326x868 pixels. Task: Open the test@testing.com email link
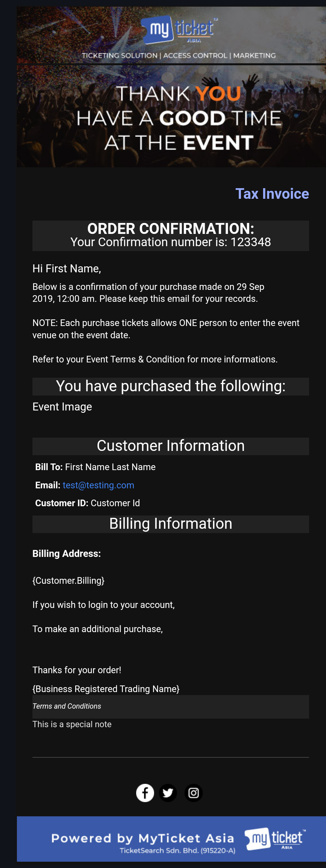pyautogui.click(x=98, y=485)
